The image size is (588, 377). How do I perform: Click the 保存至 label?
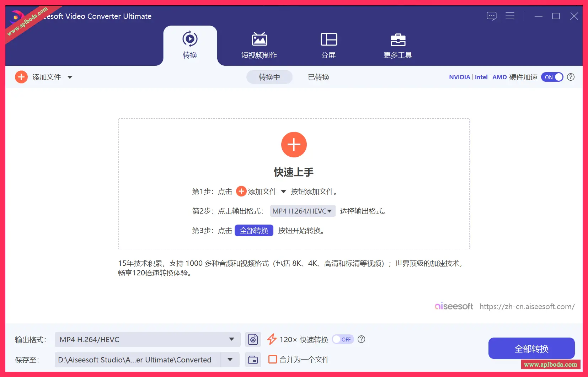point(27,360)
